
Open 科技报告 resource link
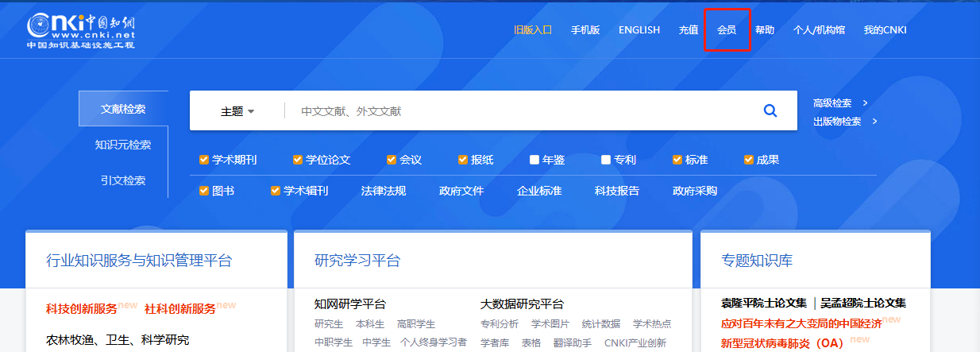[617, 191]
